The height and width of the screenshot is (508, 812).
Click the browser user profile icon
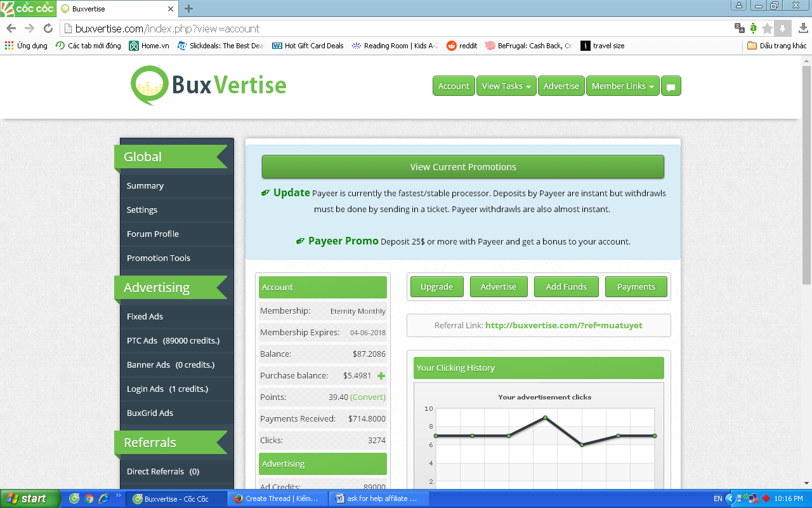[739, 5]
